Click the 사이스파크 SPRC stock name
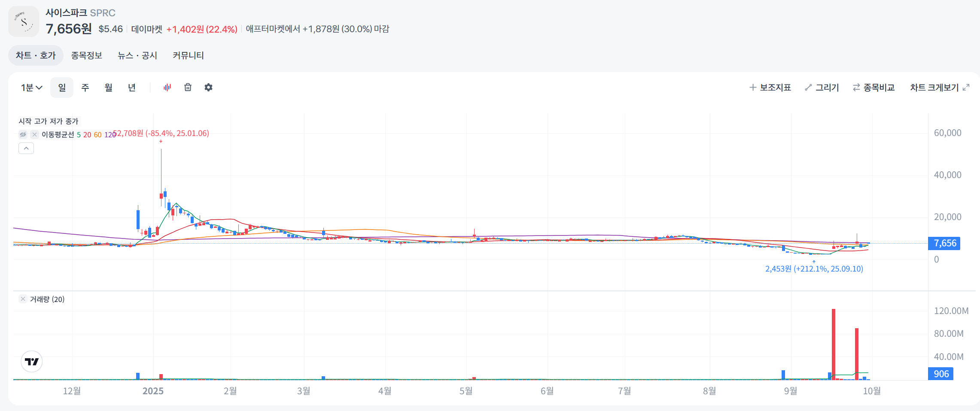Image resolution: width=980 pixels, height=411 pixels. [x=80, y=13]
